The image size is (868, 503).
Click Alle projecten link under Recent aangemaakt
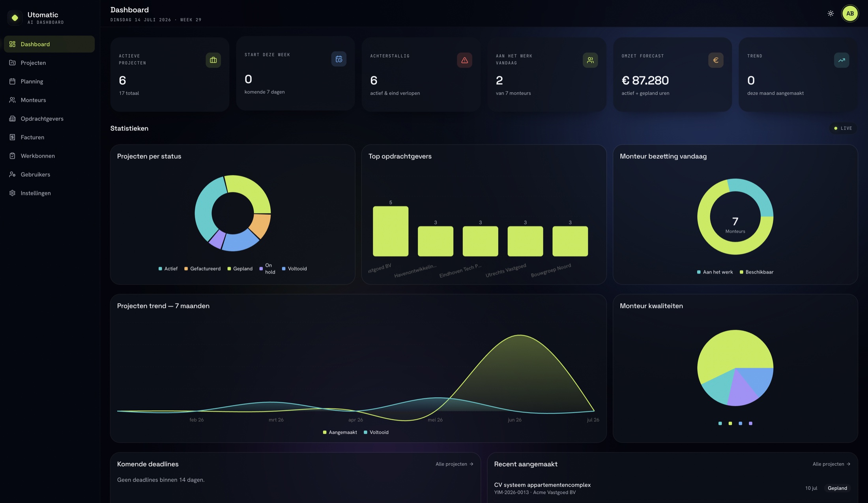click(x=831, y=464)
